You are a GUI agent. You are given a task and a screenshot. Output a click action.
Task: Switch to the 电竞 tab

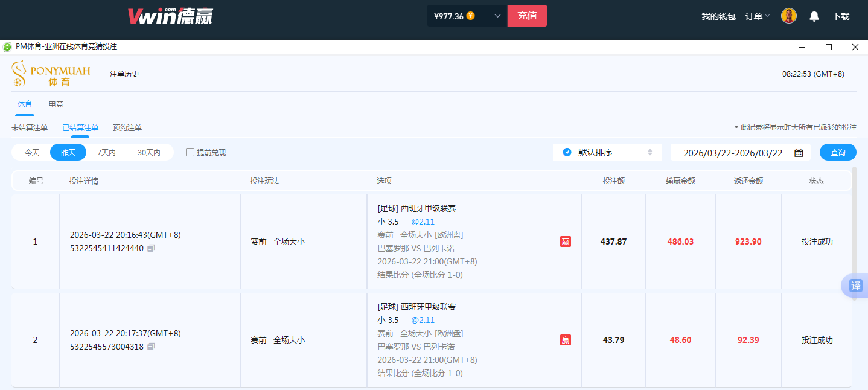pyautogui.click(x=56, y=104)
